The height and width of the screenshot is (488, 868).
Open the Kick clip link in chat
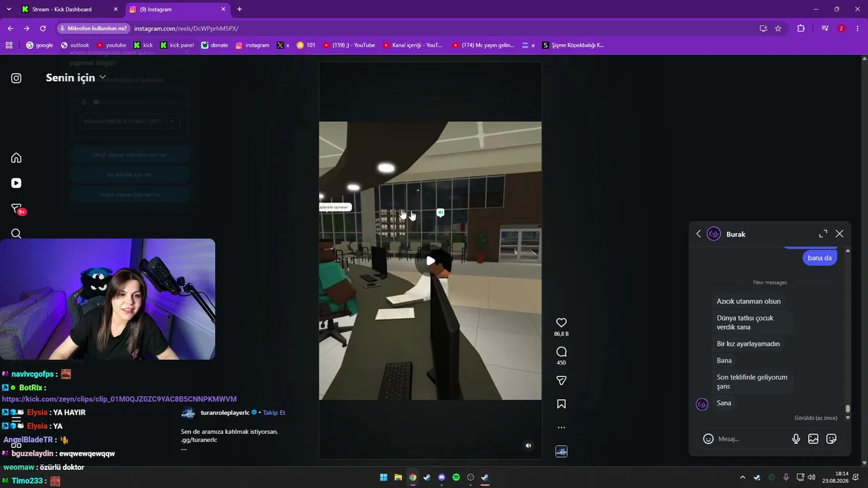click(x=119, y=399)
